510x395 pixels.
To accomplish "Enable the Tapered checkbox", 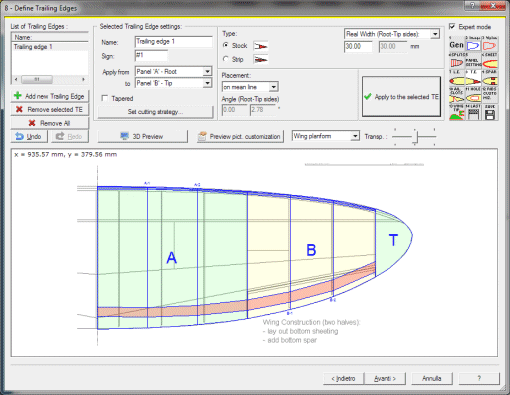I will pyautogui.click(x=105, y=98).
